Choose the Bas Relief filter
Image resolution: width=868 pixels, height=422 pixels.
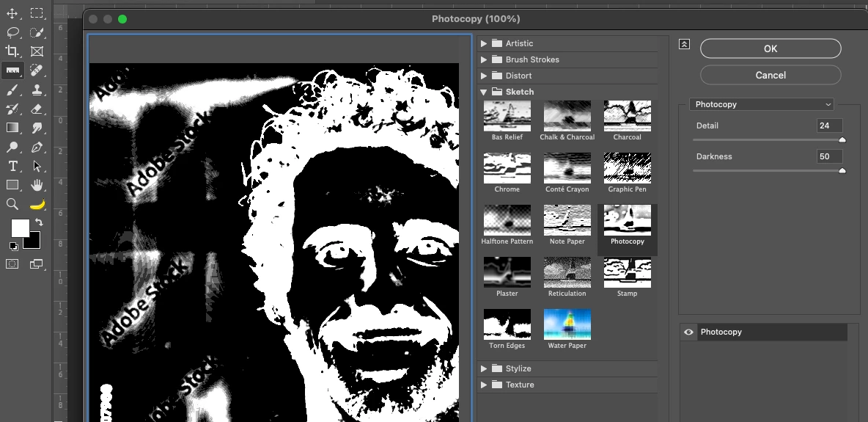(507, 116)
